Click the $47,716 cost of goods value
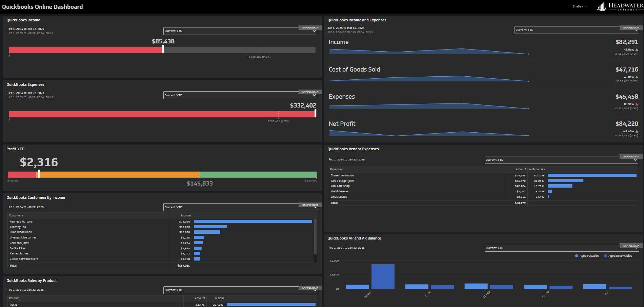 pyautogui.click(x=627, y=70)
